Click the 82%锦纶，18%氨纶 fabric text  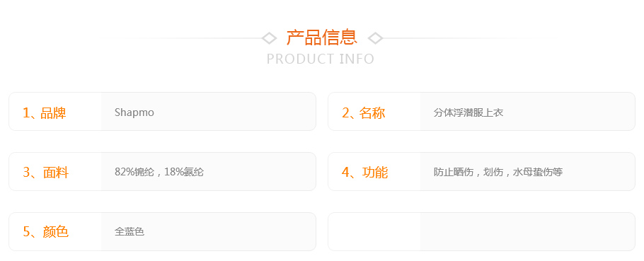tap(159, 172)
